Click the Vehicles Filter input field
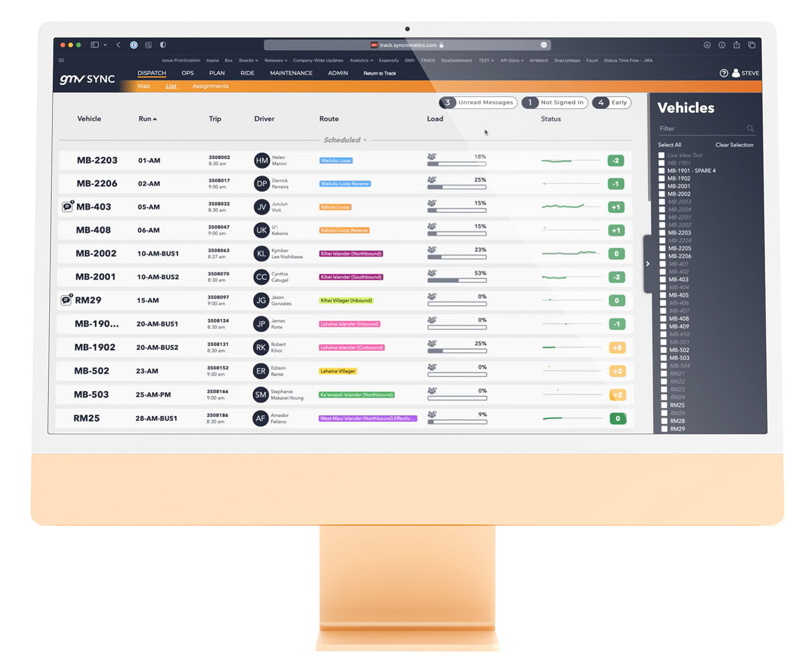 pos(701,129)
